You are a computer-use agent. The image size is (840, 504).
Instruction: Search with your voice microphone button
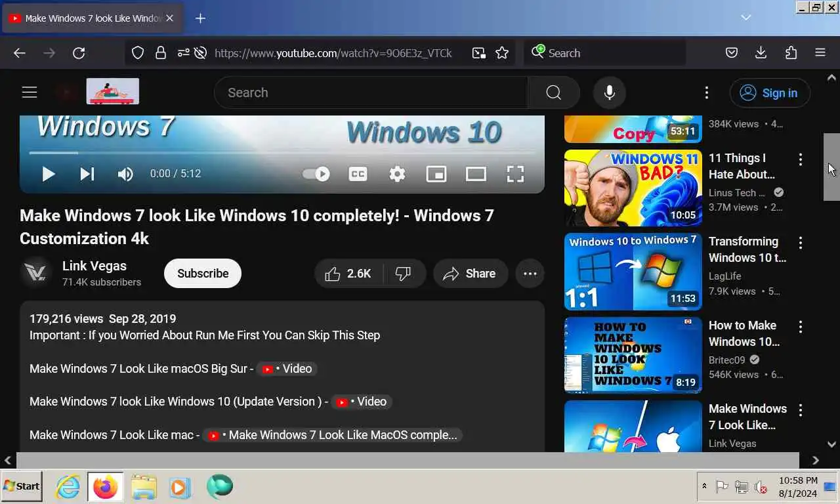610,93
